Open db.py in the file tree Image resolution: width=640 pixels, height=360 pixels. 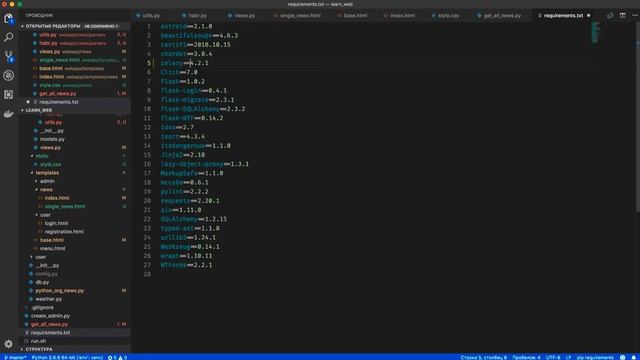pyautogui.click(x=42, y=282)
